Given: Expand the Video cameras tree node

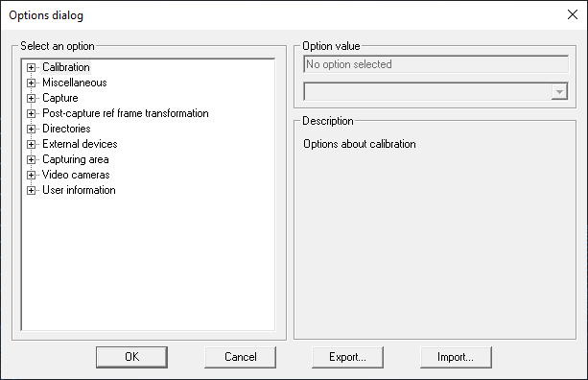Looking at the screenshot, I should coord(31,176).
